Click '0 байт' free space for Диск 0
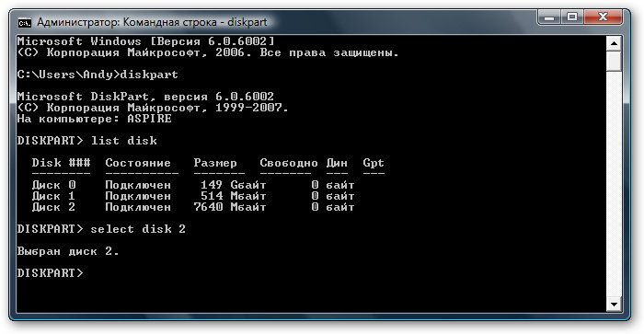 (333, 185)
